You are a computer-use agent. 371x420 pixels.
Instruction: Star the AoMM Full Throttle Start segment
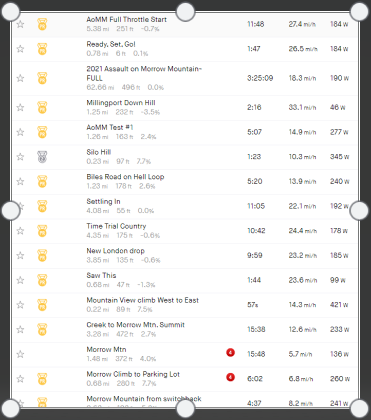tap(20, 24)
